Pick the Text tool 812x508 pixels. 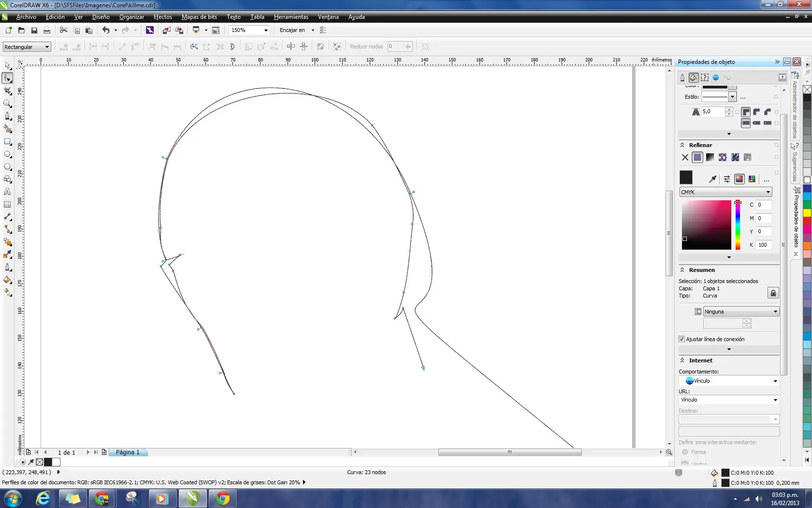click(x=7, y=192)
